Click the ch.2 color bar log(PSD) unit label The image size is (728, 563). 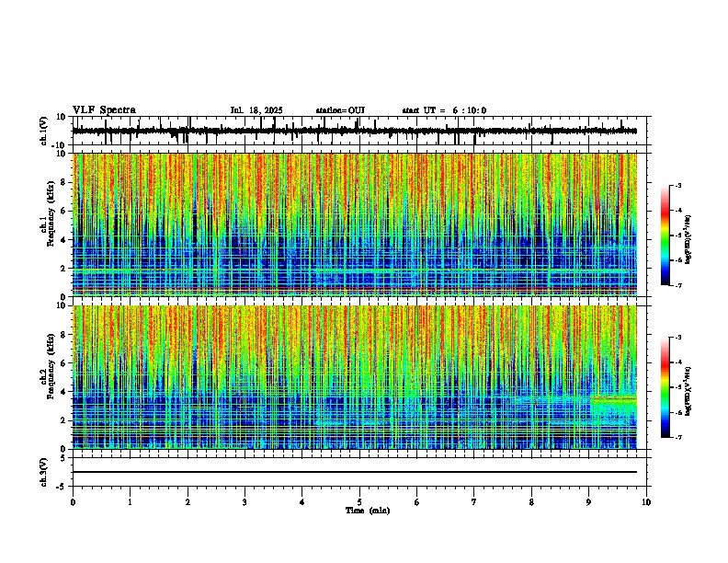click(x=688, y=391)
